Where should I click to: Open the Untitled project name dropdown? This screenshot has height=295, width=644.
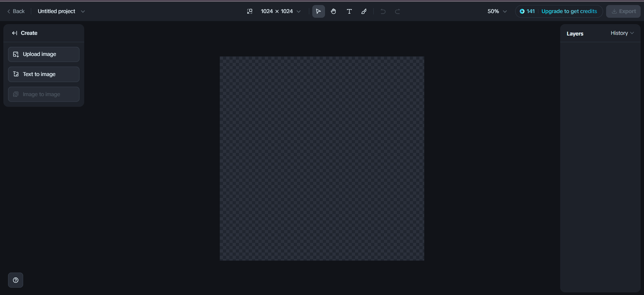(x=61, y=11)
